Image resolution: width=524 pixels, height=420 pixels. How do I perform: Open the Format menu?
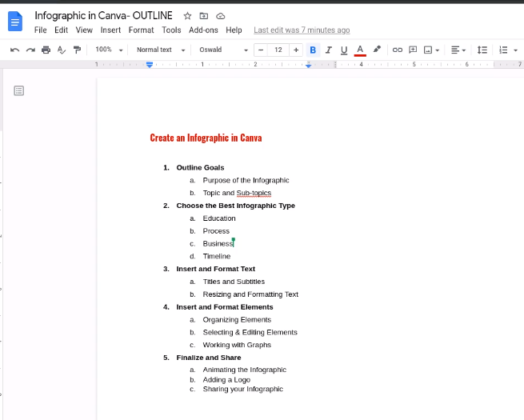(141, 30)
